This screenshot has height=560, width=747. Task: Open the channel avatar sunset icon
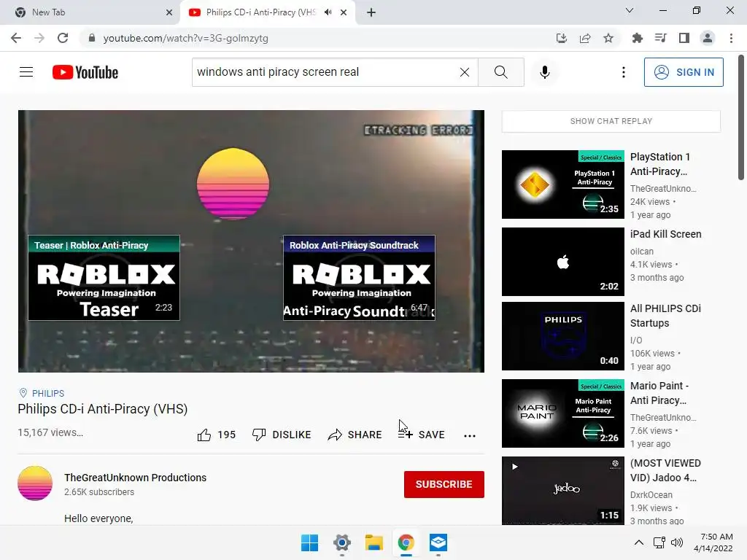pos(35,483)
